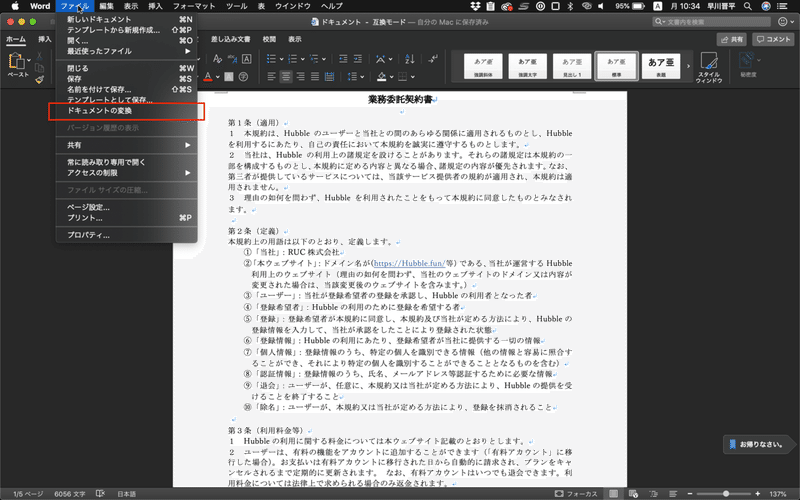This screenshot has width=800, height=500.
Task: Apply Character Border icon
Action: click(246, 59)
